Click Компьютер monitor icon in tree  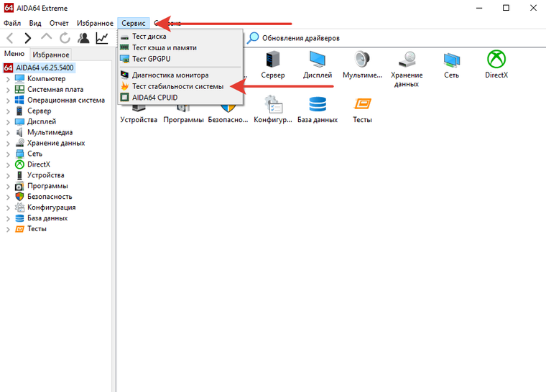point(19,79)
